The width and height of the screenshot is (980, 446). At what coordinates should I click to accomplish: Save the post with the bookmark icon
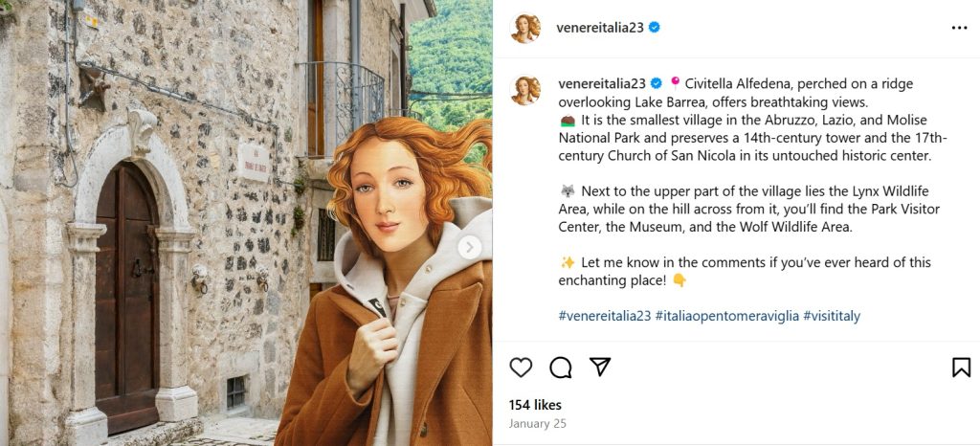coord(961,368)
